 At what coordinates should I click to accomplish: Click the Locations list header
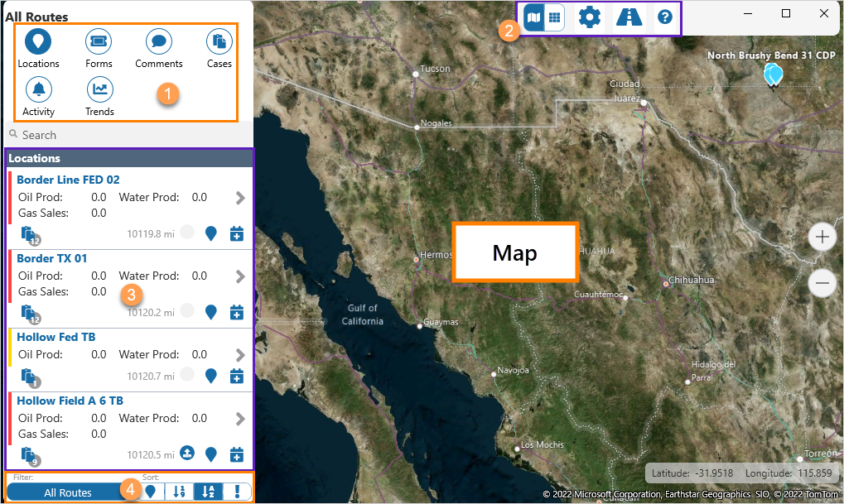pyautogui.click(x=129, y=158)
